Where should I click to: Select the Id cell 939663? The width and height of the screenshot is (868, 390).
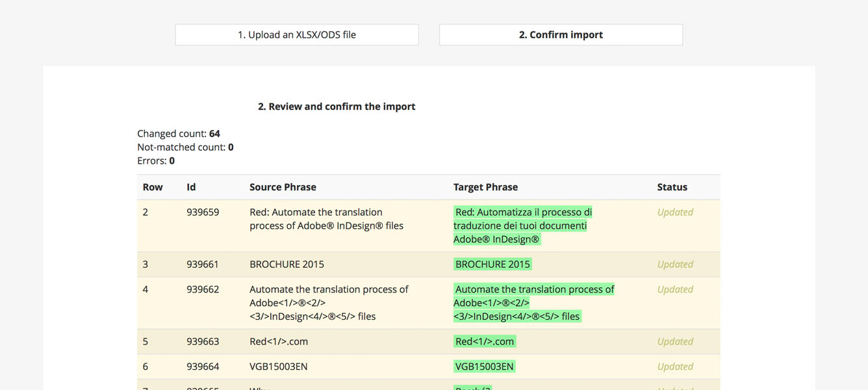(203, 342)
